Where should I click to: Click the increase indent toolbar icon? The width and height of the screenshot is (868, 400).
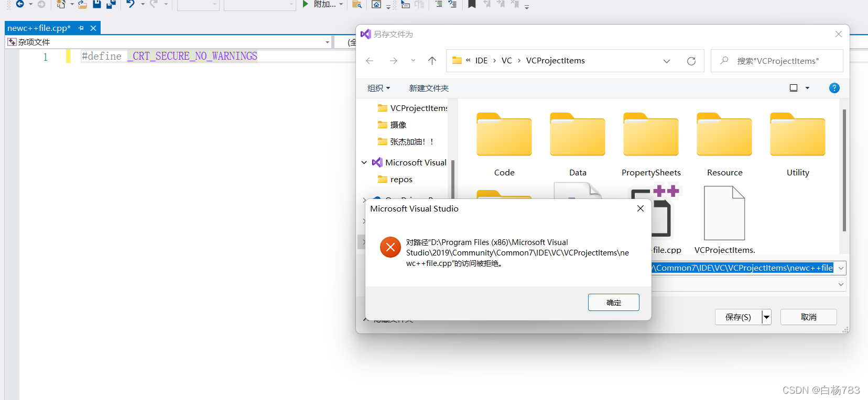452,4
